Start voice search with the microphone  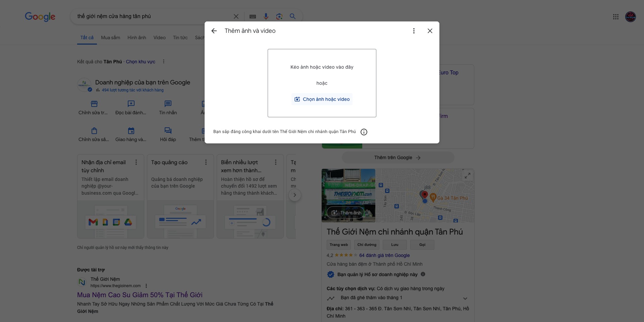click(x=266, y=16)
